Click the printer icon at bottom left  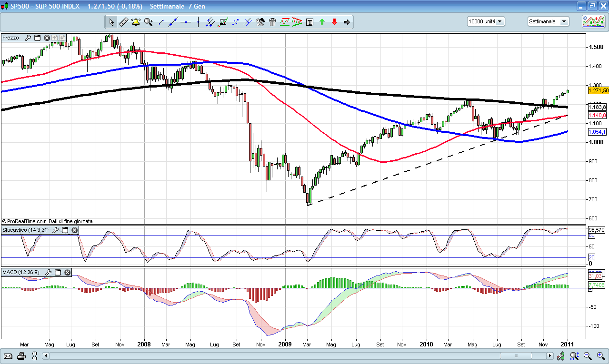[21, 356]
